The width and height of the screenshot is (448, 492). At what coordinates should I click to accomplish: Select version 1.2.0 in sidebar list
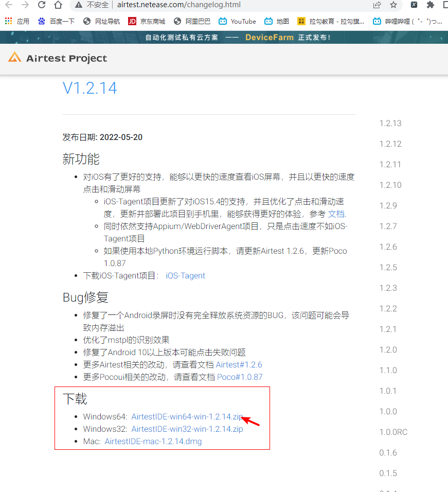tap(388, 350)
